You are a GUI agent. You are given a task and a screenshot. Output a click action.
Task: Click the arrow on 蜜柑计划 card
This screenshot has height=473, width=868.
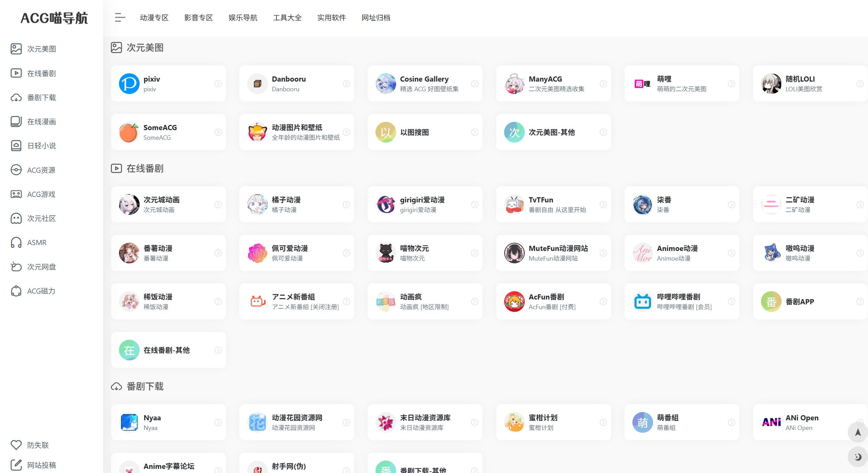coord(603,422)
